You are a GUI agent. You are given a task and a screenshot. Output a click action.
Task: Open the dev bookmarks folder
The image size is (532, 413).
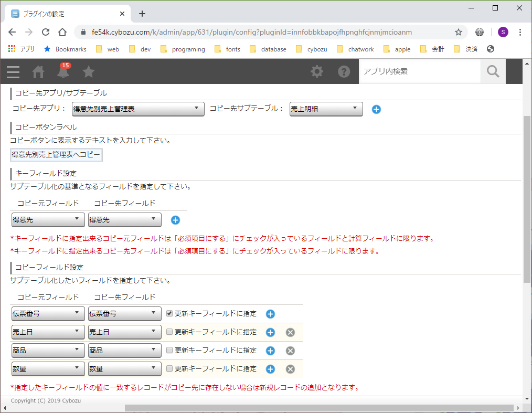(140, 49)
